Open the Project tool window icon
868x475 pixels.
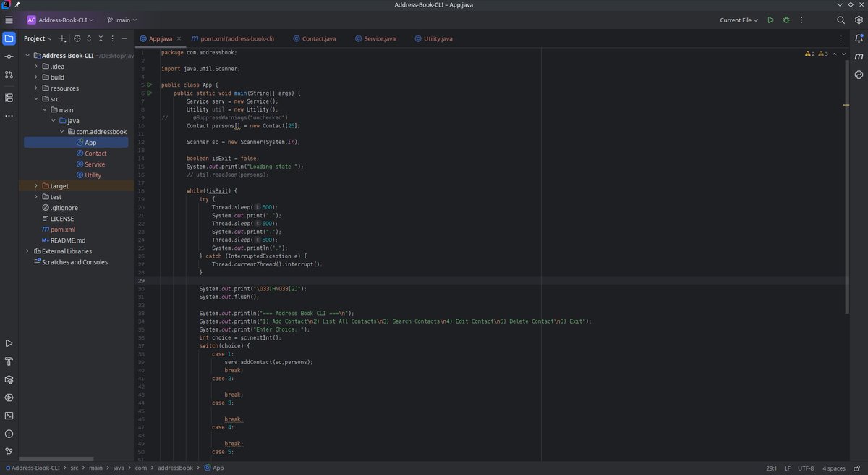[9, 38]
